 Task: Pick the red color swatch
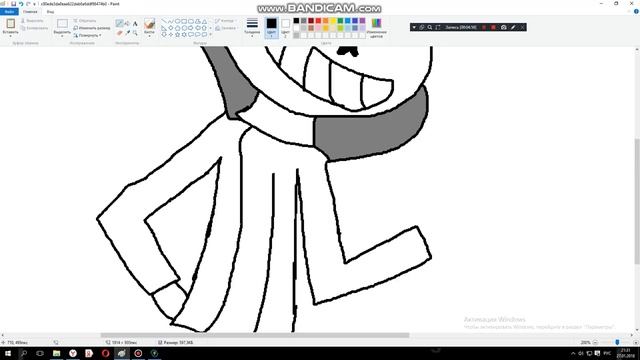(x=318, y=21)
